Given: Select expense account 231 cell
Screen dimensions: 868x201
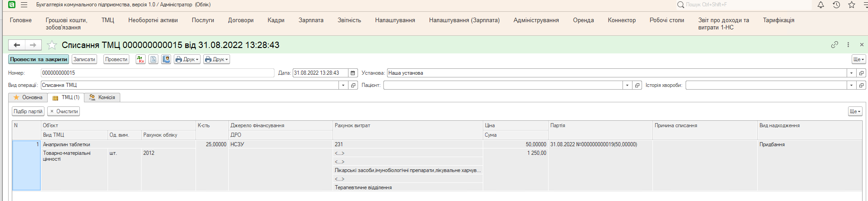Looking at the screenshot, I should point(408,144).
